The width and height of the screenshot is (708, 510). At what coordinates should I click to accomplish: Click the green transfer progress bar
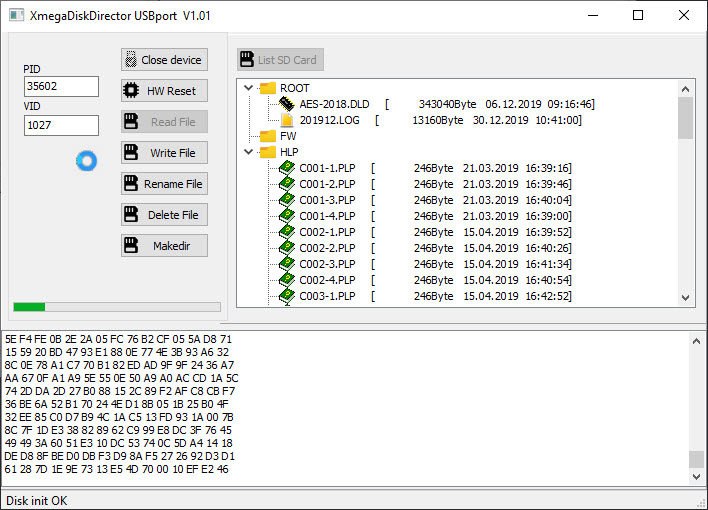117,307
